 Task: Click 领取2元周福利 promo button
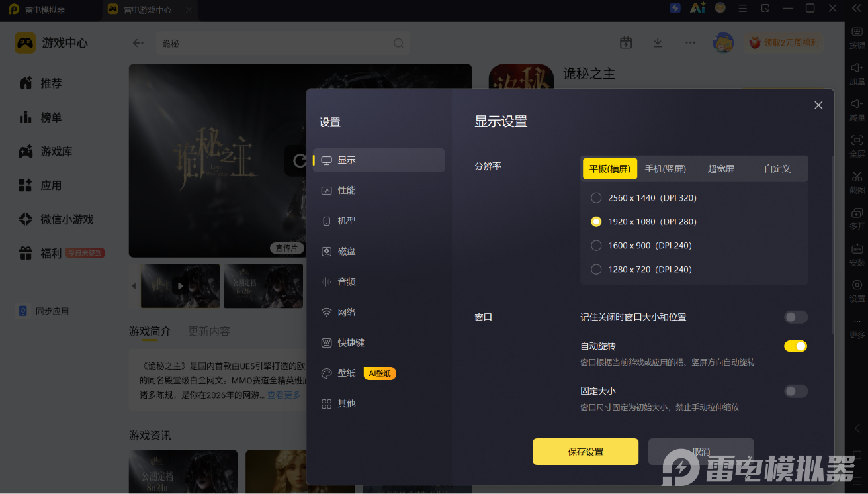click(x=785, y=43)
